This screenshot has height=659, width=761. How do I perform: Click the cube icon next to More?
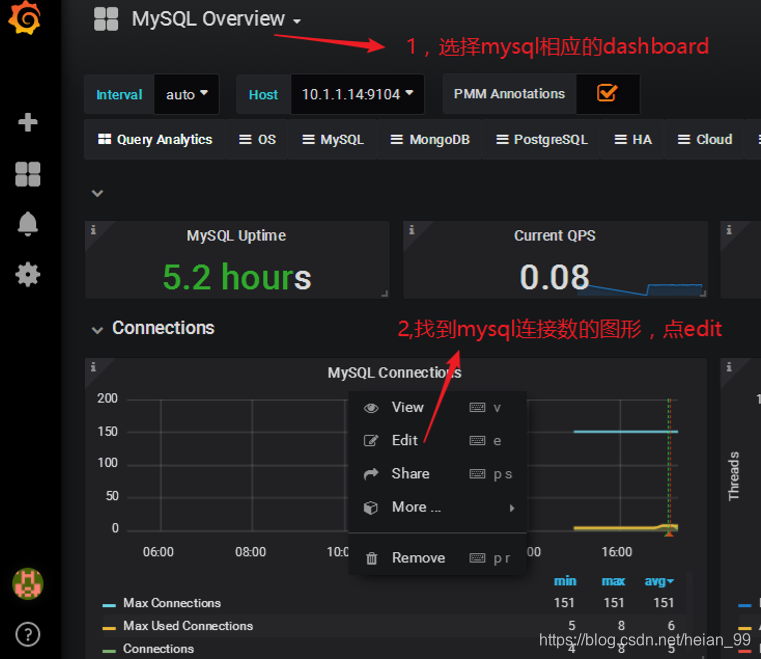[x=371, y=508]
